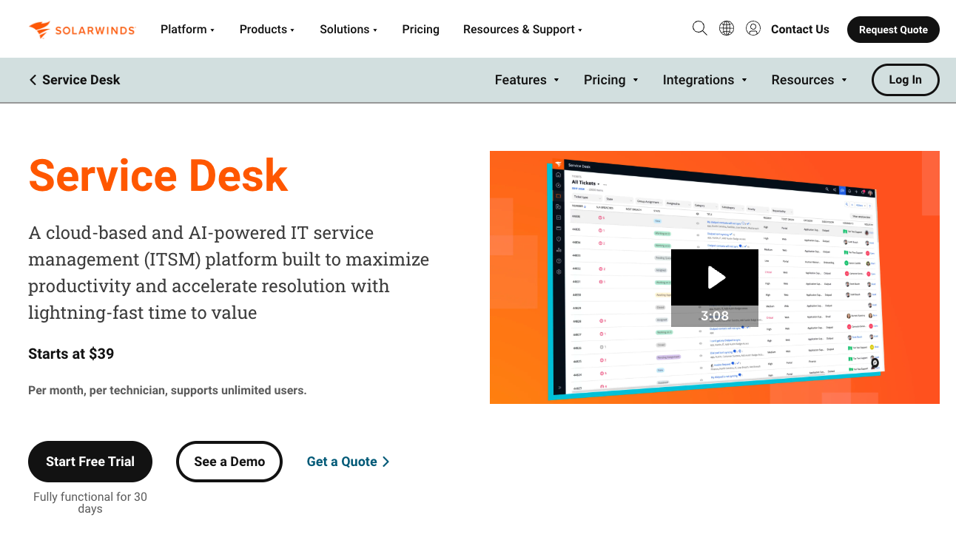The image size is (956, 560).
Task: Open the Contact Us link
Action: pos(800,30)
